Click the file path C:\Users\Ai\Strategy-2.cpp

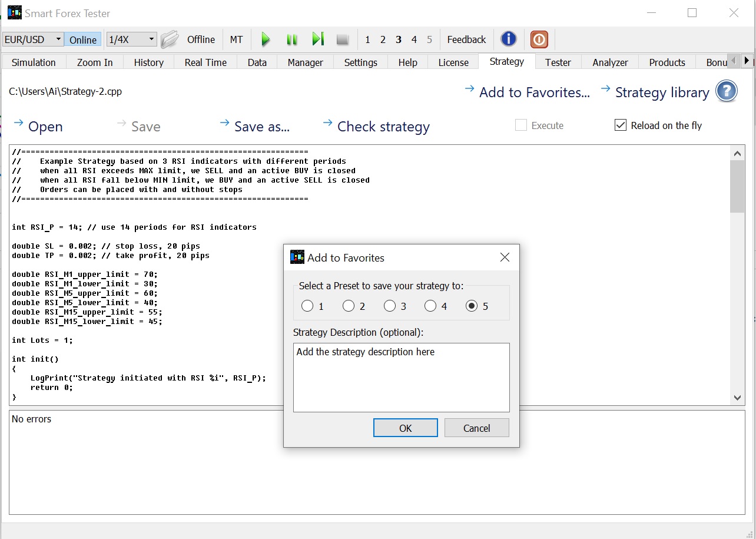coord(65,91)
